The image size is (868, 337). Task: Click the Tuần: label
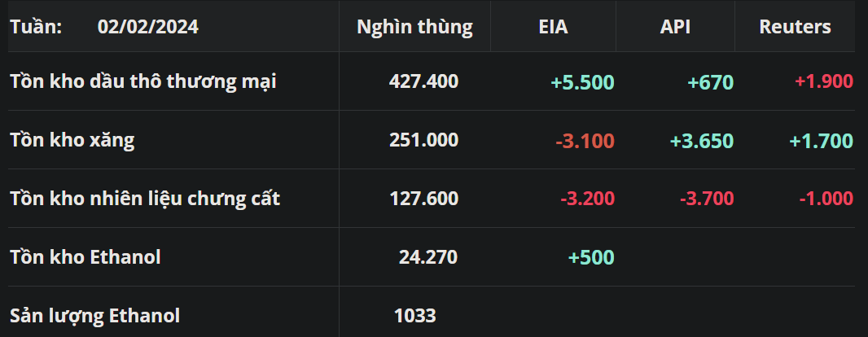tap(36, 27)
